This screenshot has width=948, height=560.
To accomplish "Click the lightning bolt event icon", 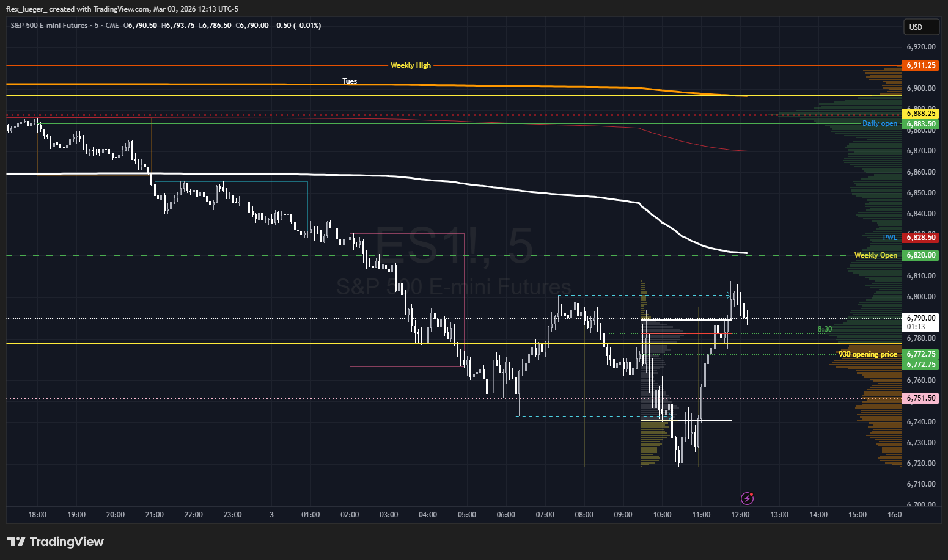I will 747,498.
